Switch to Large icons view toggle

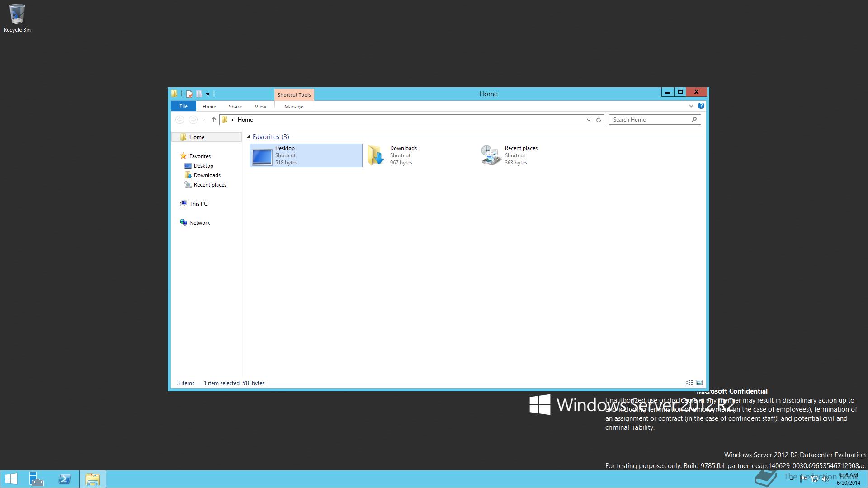click(x=699, y=383)
